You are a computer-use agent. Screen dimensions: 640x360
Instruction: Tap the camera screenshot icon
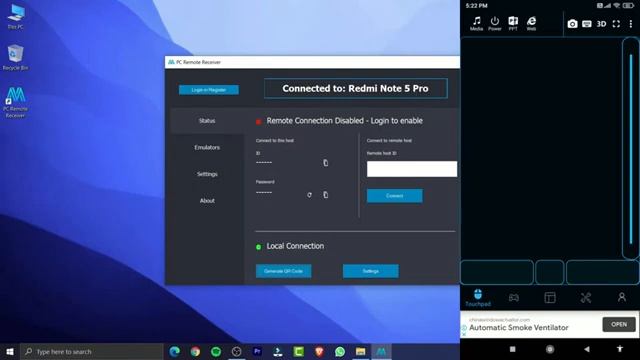pyautogui.click(x=572, y=24)
